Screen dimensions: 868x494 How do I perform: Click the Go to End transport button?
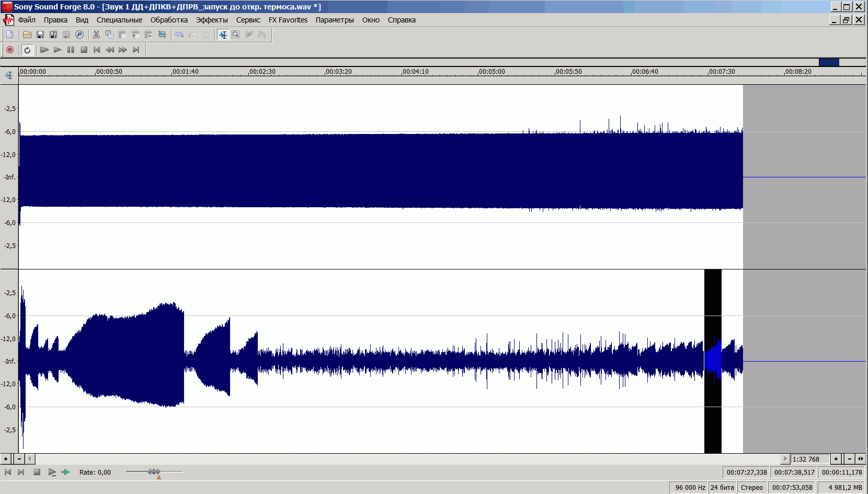click(136, 50)
